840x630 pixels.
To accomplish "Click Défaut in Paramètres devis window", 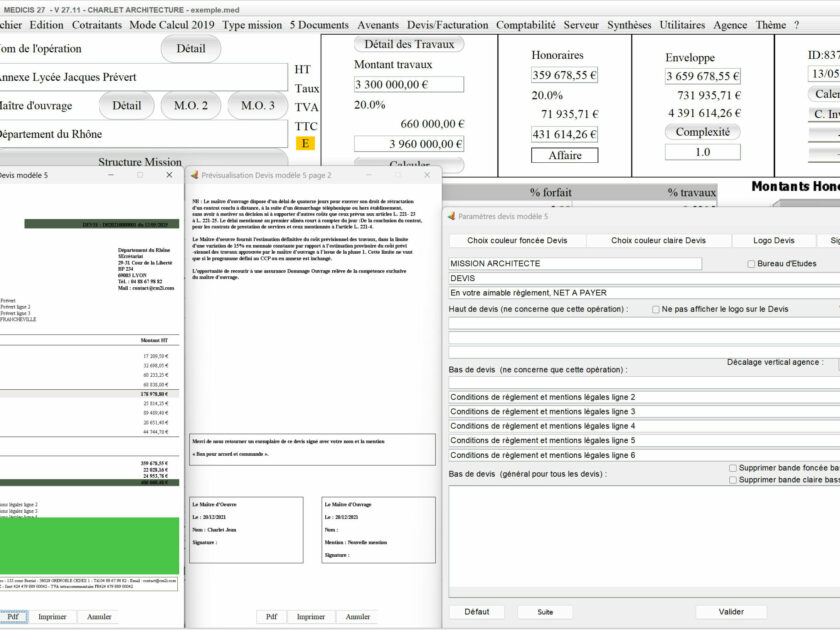I will [477, 612].
